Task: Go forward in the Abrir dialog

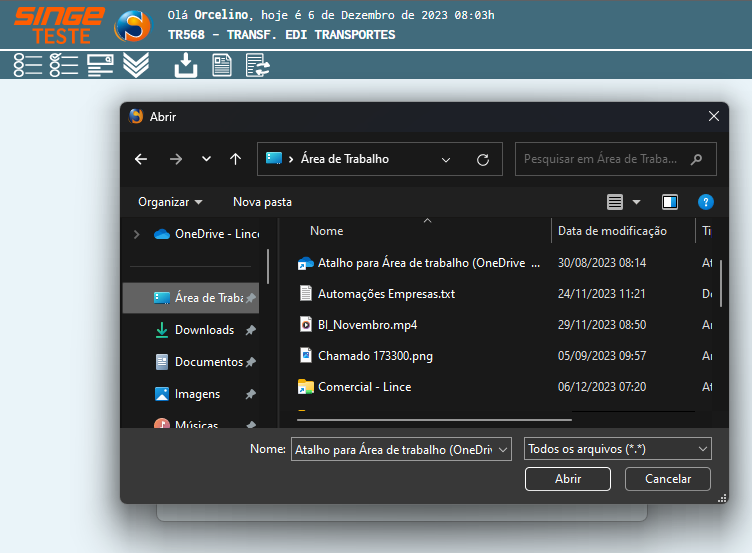Action: pyautogui.click(x=176, y=159)
